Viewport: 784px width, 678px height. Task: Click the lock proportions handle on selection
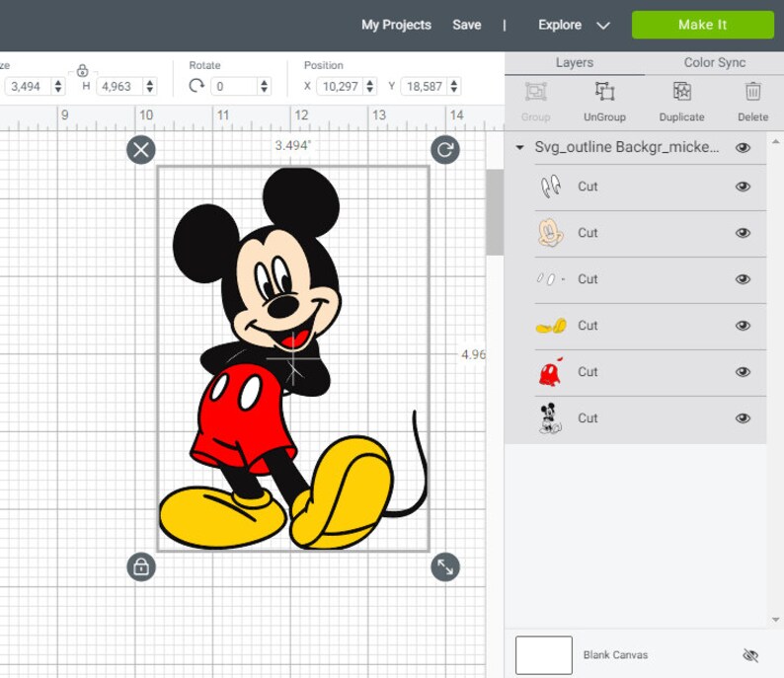click(x=141, y=566)
